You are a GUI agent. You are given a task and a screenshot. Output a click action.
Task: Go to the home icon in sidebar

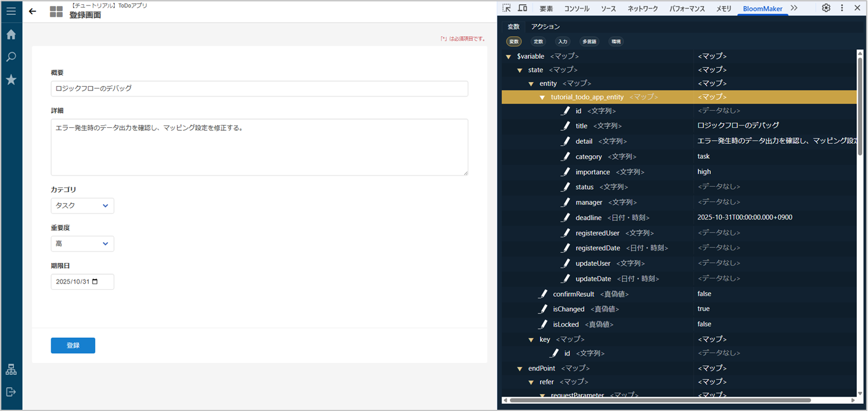coord(11,34)
